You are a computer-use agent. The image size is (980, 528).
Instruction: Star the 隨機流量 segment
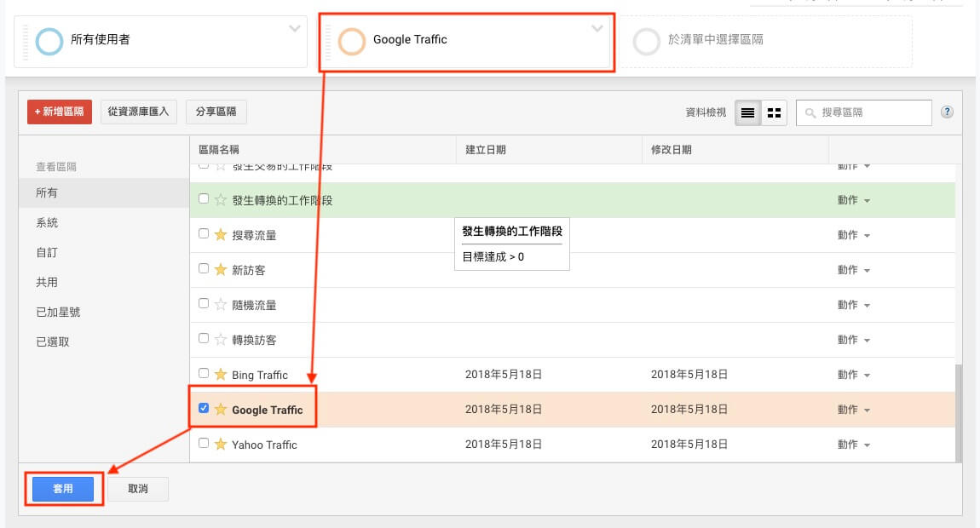pyautogui.click(x=221, y=305)
